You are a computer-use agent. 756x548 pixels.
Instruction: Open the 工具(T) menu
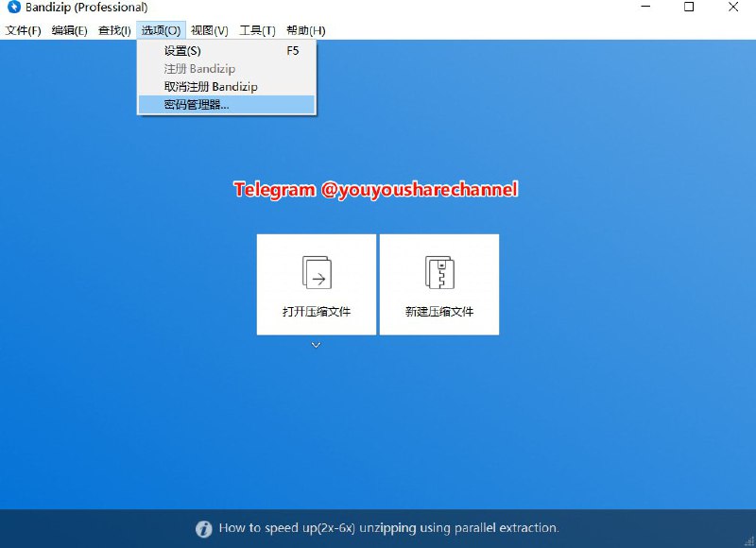tap(258, 29)
